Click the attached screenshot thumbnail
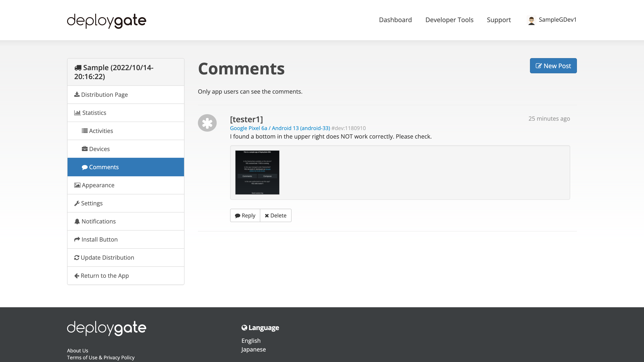Viewport: 644px width, 362px height. pos(257,172)
